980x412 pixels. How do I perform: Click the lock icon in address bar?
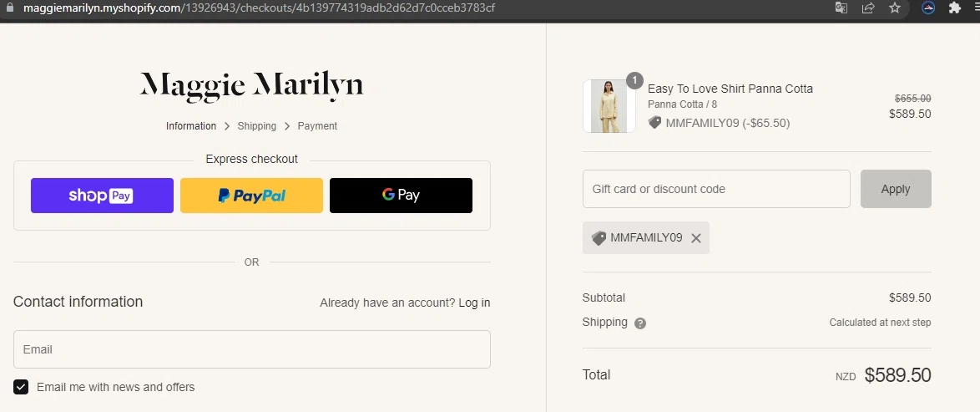pyautogui.click(x=8, y=8)
